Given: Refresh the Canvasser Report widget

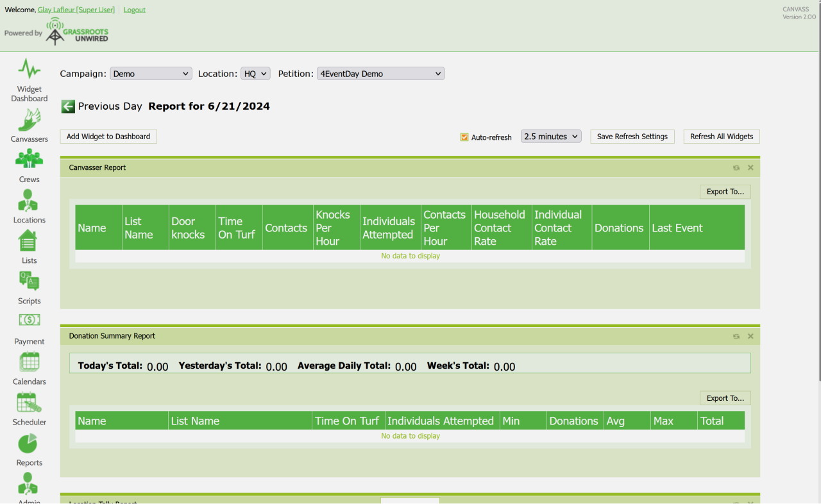Looking at the screenshot, I should (736, 168).
